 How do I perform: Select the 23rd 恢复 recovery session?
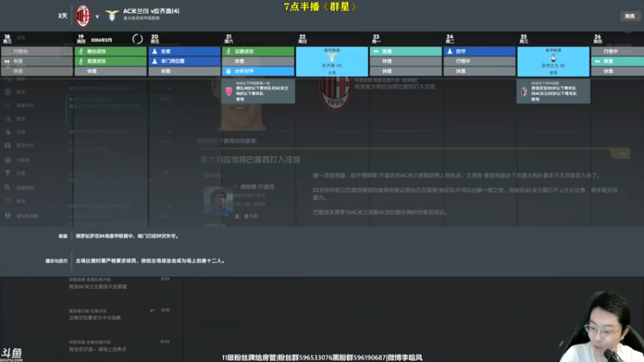click(x=406, y=51)
